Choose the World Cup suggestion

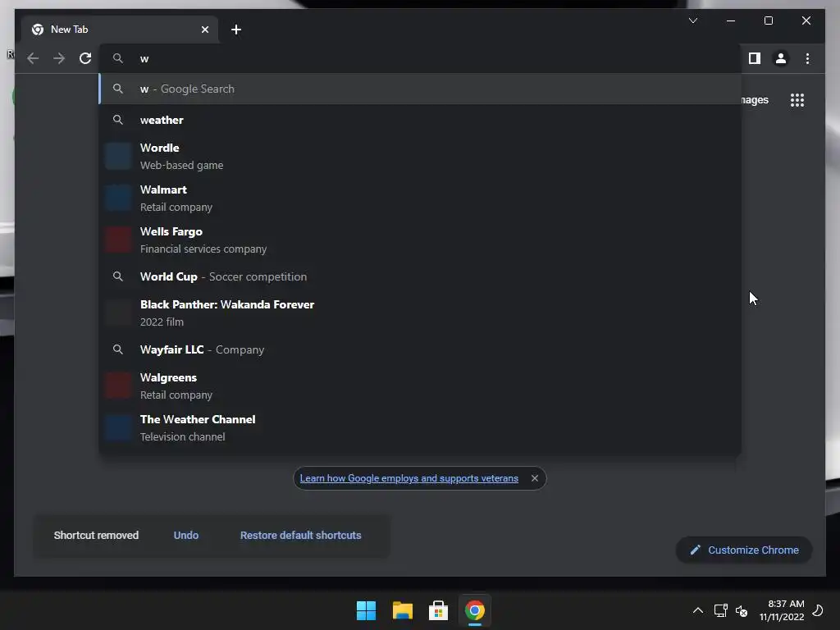coord(421,276)
